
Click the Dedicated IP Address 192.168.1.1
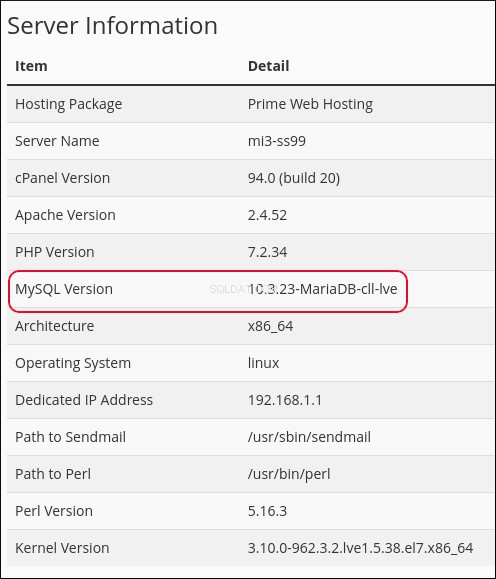[285, 400]
